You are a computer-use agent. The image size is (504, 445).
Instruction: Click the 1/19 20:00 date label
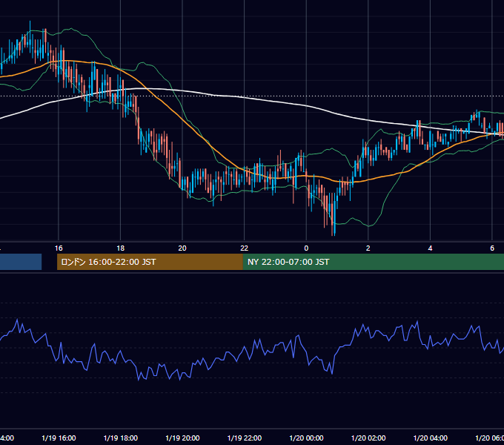182,438
